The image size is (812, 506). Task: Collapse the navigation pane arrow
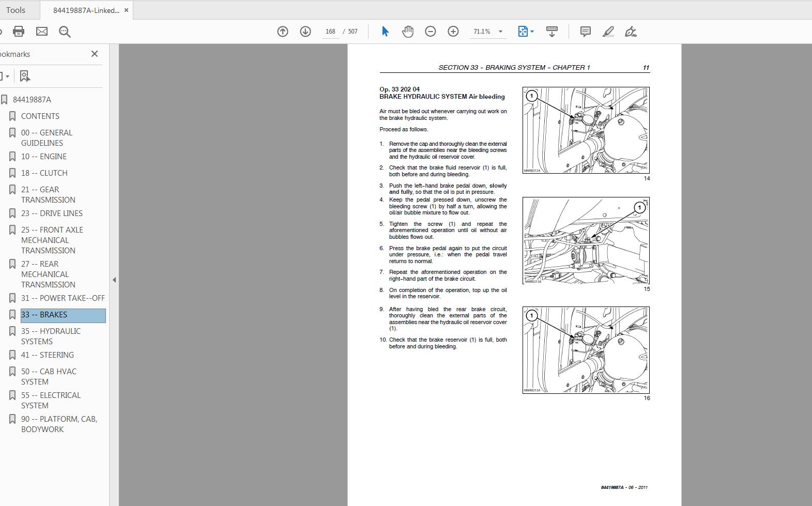click(114, 280)
